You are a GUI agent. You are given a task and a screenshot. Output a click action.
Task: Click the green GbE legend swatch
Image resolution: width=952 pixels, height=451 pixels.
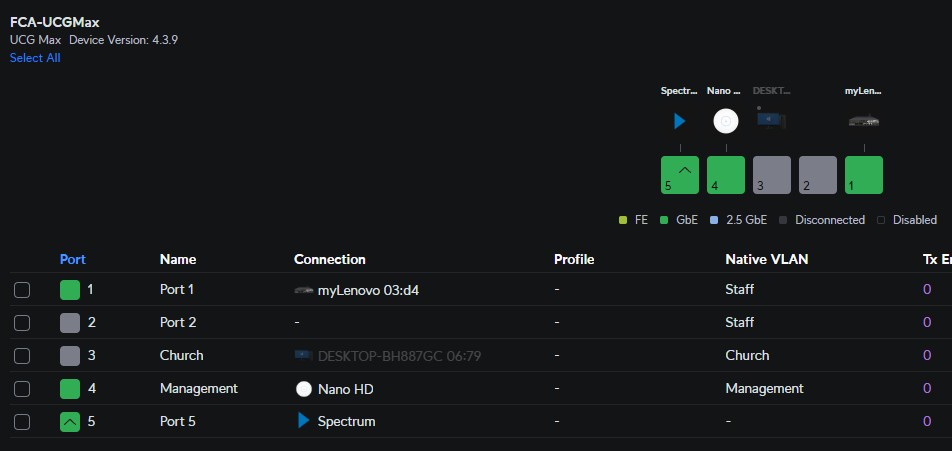(x=665, y=220)
